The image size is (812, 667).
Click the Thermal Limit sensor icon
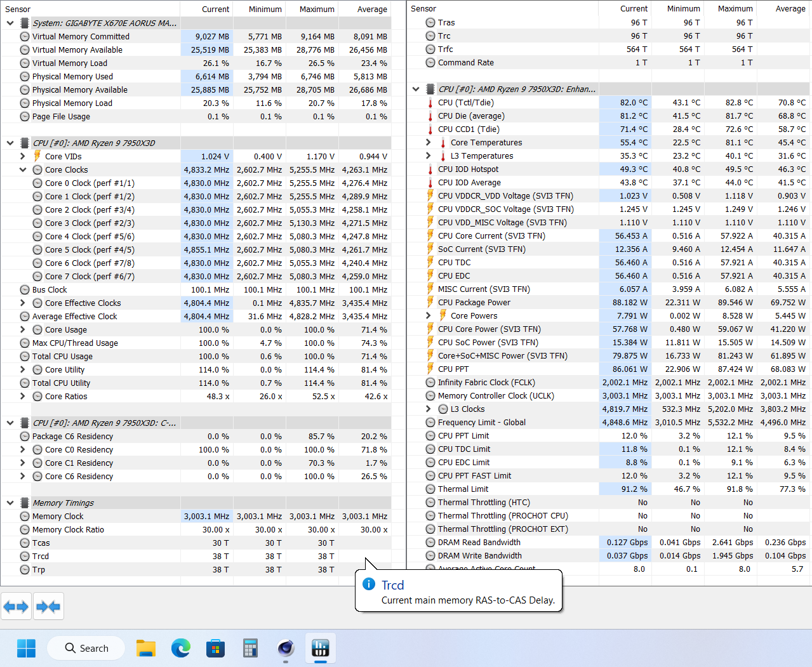point(430,489)
